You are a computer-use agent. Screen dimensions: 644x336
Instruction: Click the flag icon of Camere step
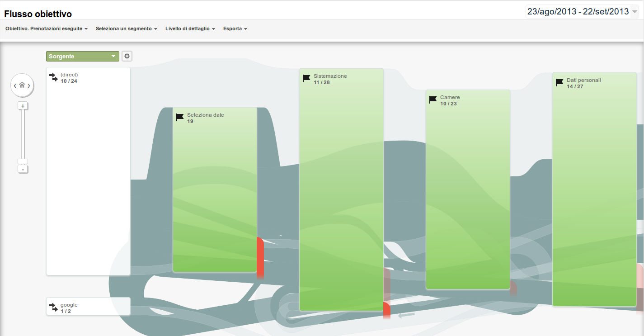tap(433, 100)
